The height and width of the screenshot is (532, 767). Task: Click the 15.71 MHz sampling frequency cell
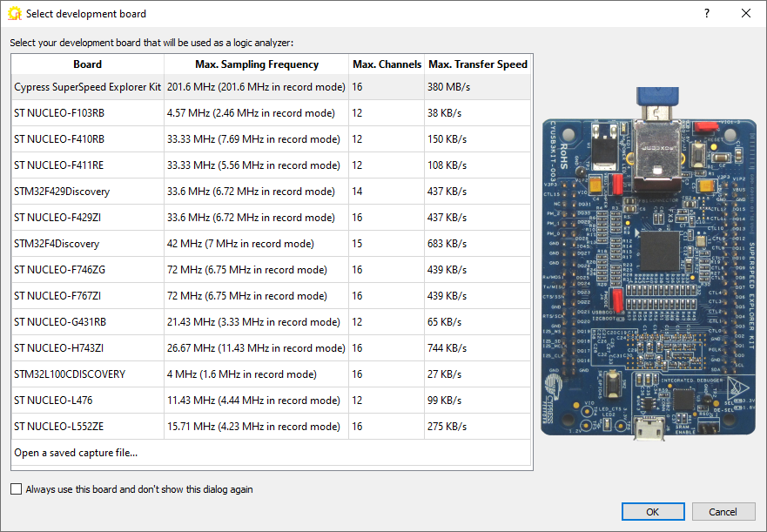click(256, 427)
